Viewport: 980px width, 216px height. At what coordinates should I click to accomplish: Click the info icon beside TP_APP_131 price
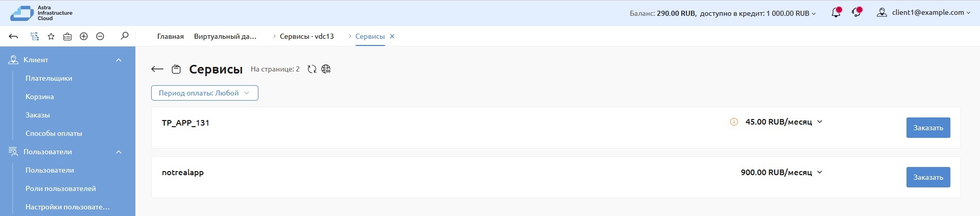click(x=734, y=122)
